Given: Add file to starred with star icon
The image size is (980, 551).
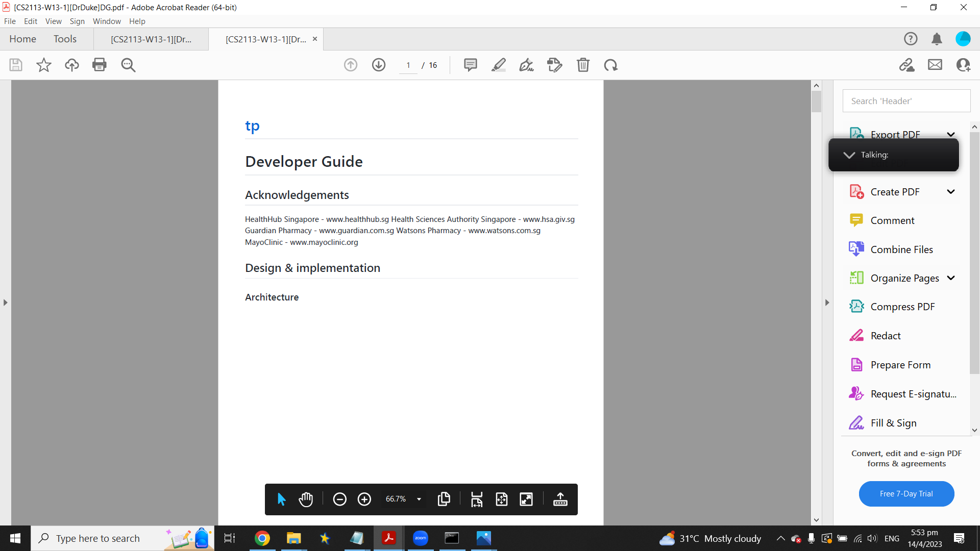Looking at the screenshot, I should 44,65.
